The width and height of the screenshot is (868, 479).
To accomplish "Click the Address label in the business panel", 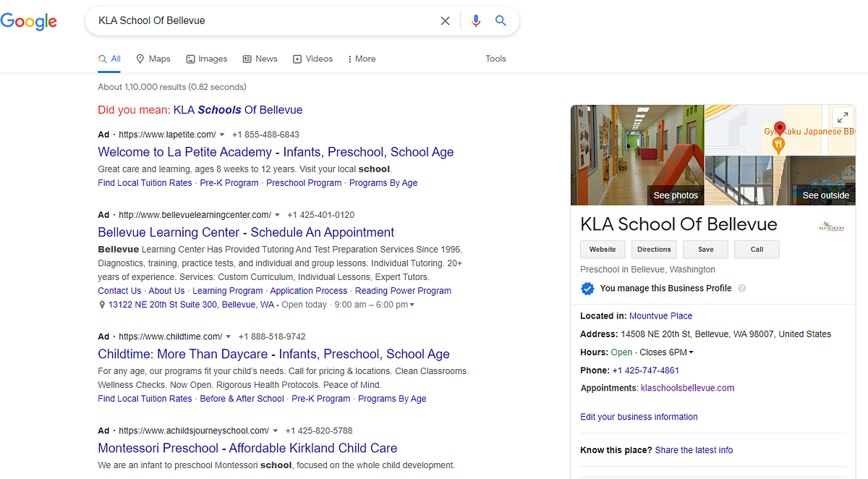I will [x=599, y=334].
